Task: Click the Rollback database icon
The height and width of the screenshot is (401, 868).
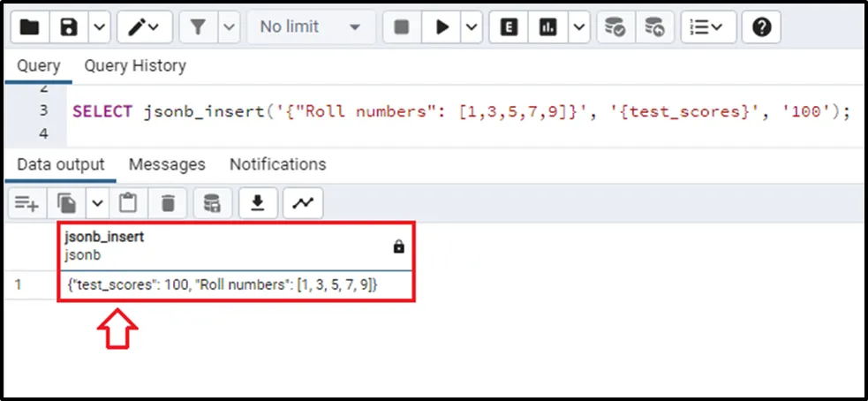Action: tap(654, 27)
